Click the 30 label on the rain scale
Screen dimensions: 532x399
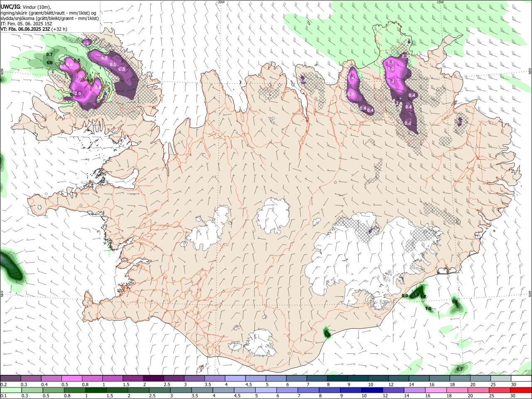tap(513, 396)
